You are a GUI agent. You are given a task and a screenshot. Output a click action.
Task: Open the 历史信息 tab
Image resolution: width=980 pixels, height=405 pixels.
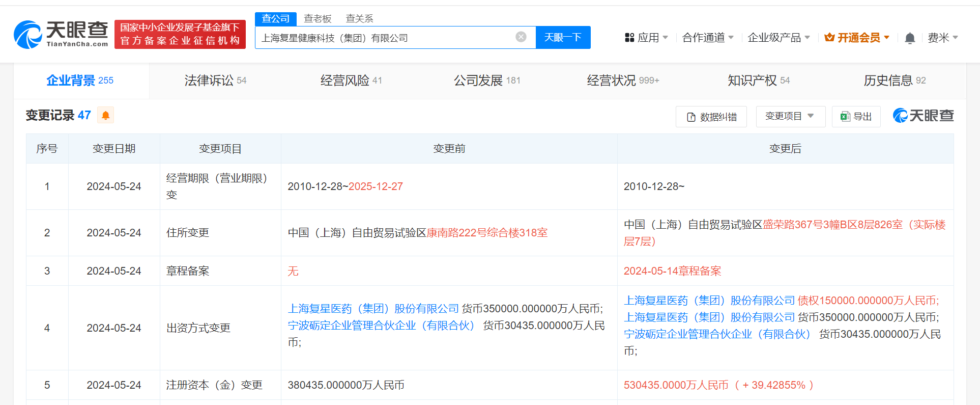895,80
